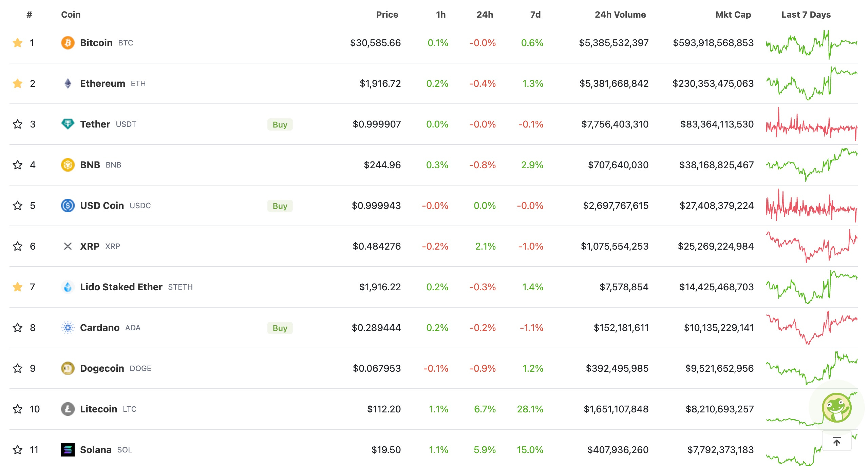The width and height of the screenshot is (868, 466).
Task: Toggle the favorite star for Litecoin
Action: tap(17, 409)
